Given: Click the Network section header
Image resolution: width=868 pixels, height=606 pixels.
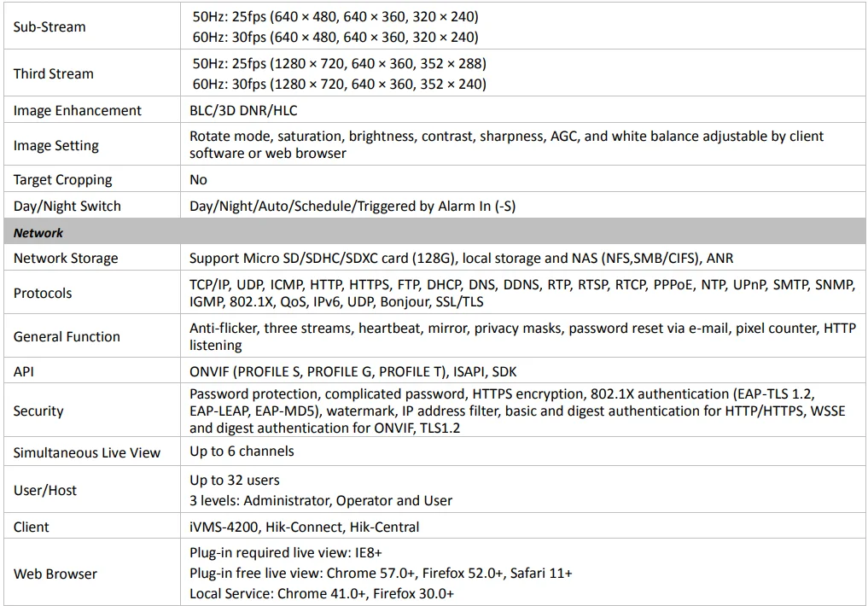Looking at the screenshot, I should click(38, 232).
